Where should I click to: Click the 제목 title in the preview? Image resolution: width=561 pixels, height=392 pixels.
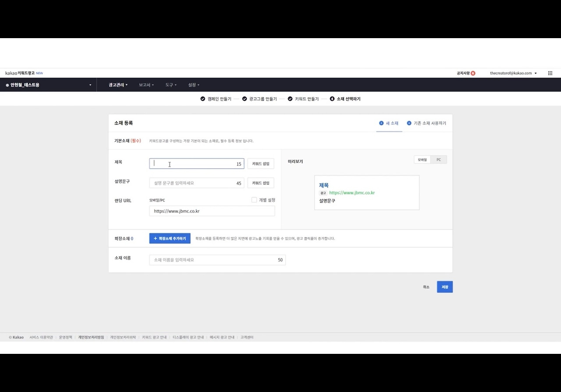pos(324,185)
